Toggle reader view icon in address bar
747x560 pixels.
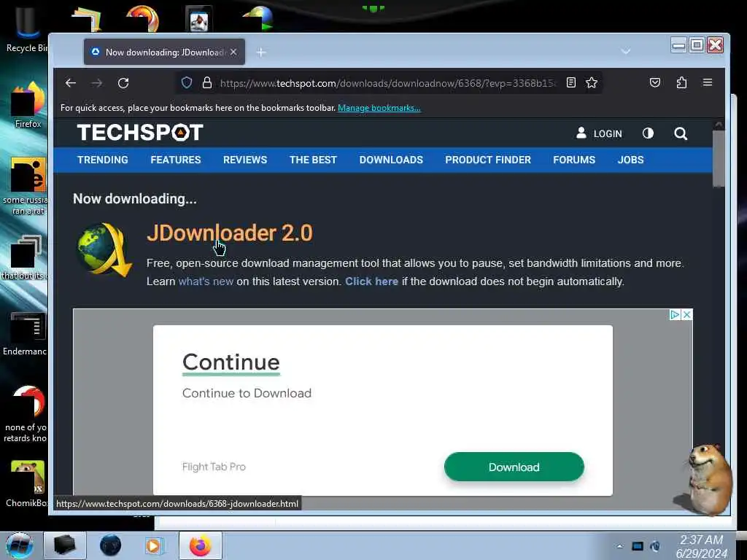click(x=570, y=83)
